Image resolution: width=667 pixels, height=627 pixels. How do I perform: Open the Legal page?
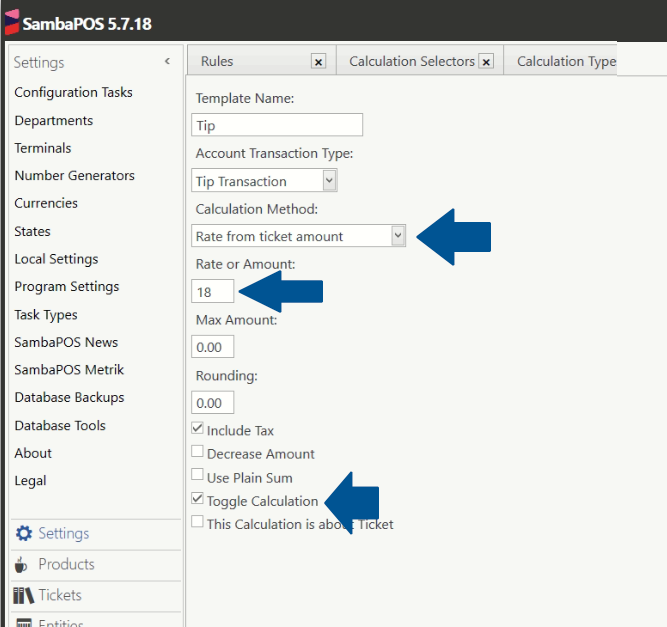point(30,481)
